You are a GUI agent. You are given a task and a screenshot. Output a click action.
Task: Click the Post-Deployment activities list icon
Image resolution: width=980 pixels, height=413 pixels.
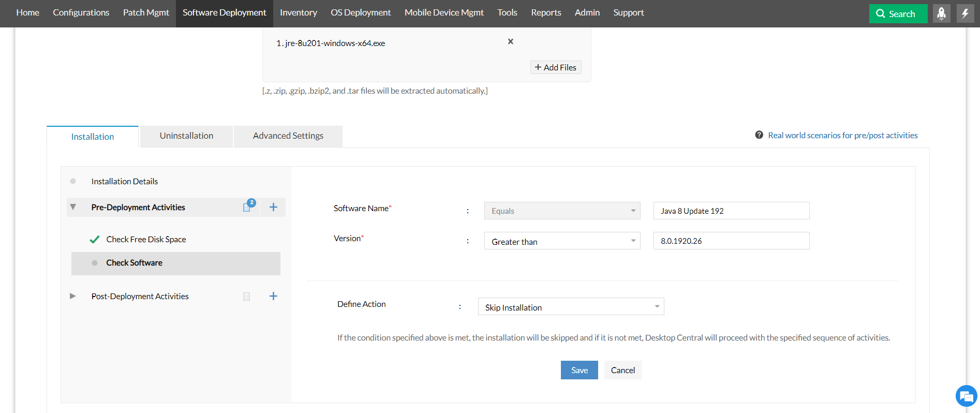[x=247, y=296]
